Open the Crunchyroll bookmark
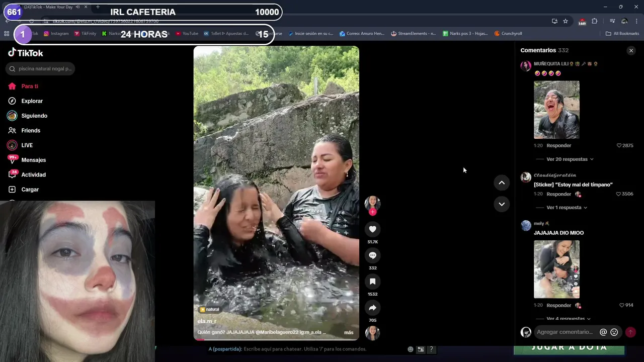This screenshot has width=644, height=362. [x=508, y=34]
